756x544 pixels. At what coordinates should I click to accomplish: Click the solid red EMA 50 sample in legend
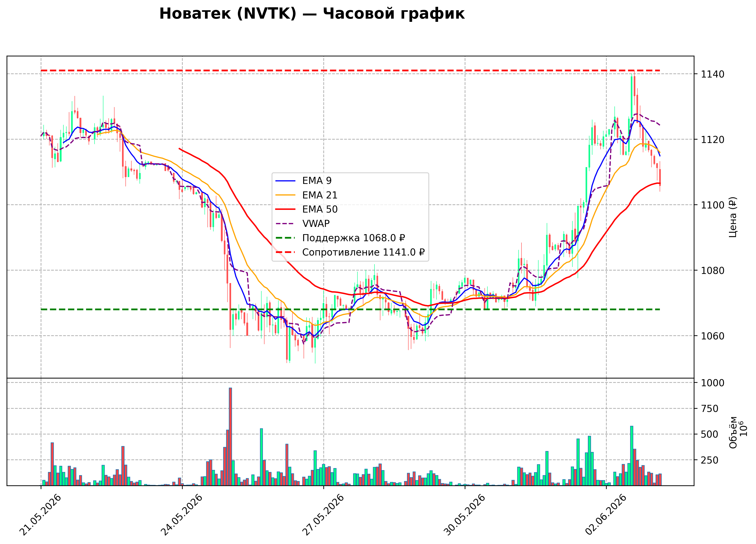[x=285, y=209]
